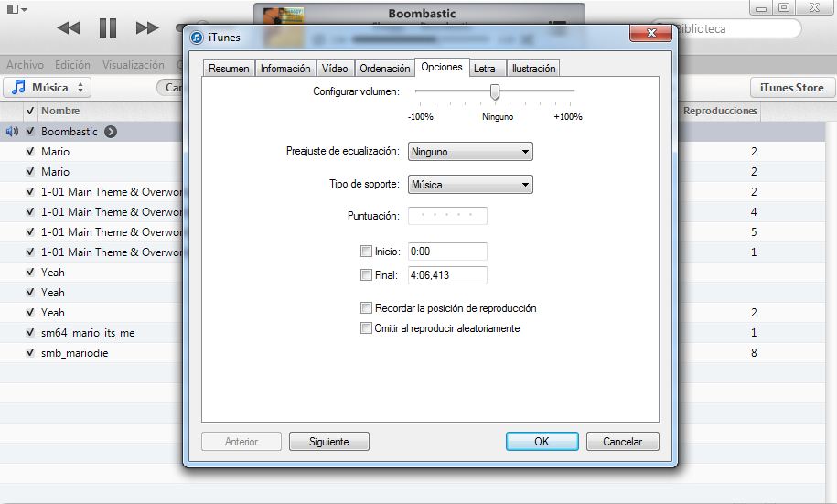
Task: Click the music note icon in library selector
Action: [18, 87]
